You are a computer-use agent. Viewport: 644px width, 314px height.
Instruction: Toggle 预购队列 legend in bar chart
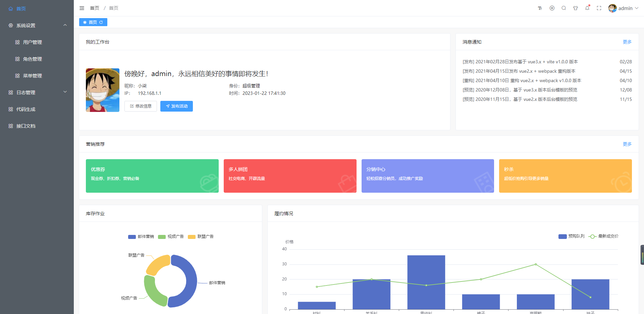[x=572, y=236]
